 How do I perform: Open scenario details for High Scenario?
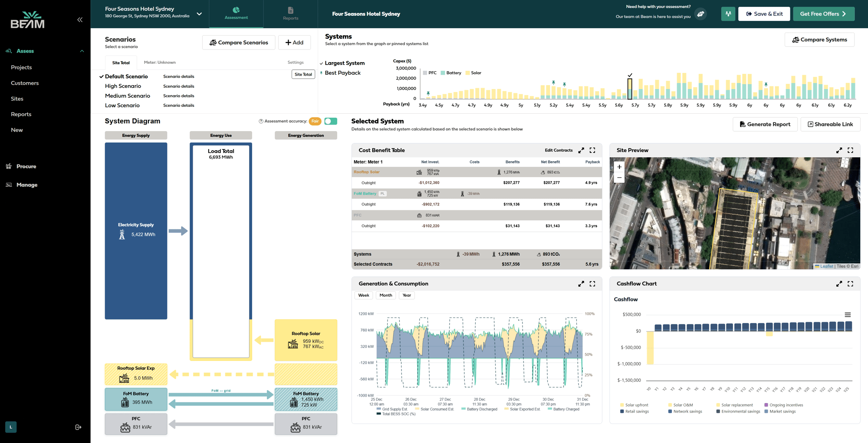click(179, 86)
